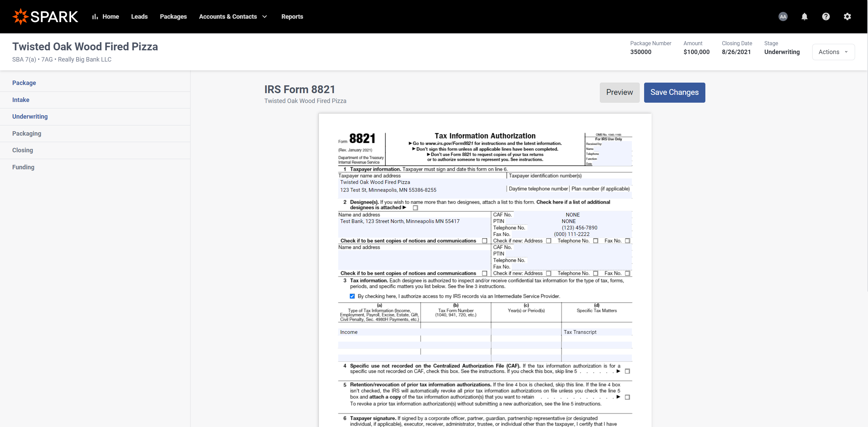Image resolution: width=868 pixels, height=427 pixels.
Task: Click the Preview button
Action: coord(620,92)
